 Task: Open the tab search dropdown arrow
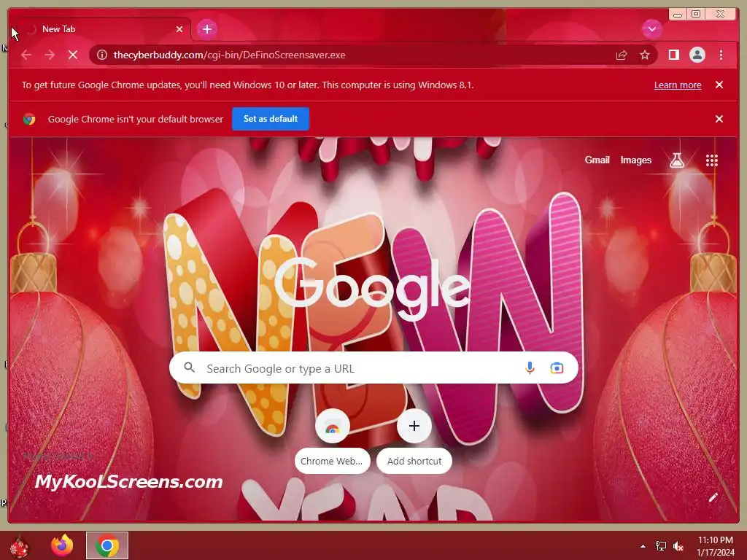click(651, 29)
